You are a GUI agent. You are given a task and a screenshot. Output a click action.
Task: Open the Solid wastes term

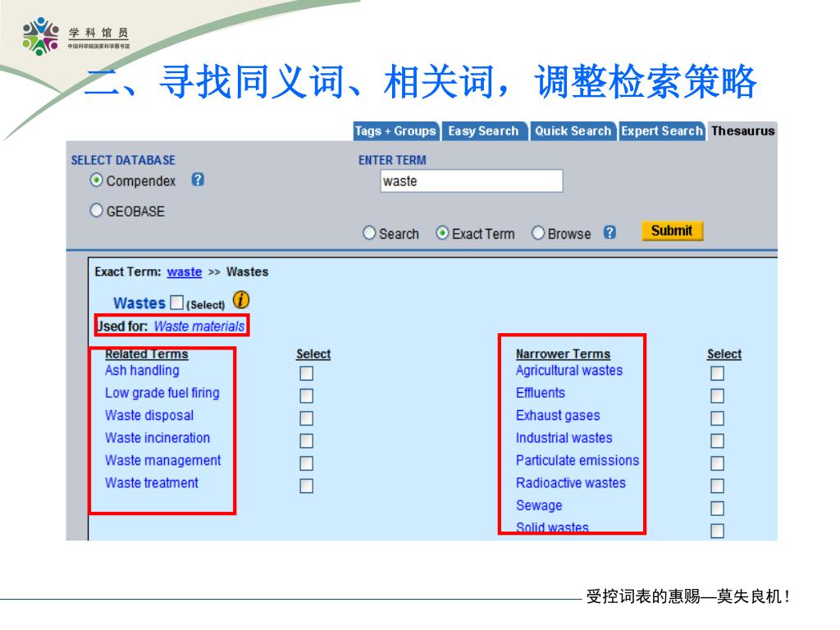(552, 527)
